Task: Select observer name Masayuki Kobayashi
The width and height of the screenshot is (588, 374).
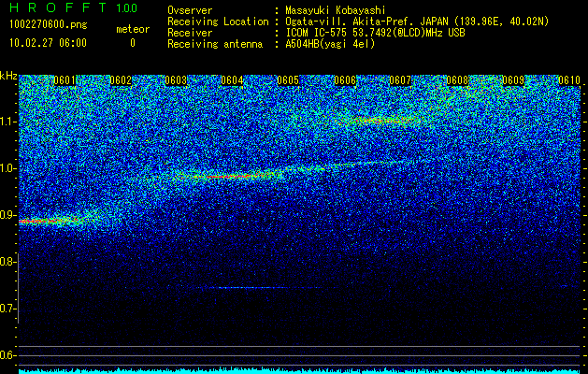Action: 336,11
